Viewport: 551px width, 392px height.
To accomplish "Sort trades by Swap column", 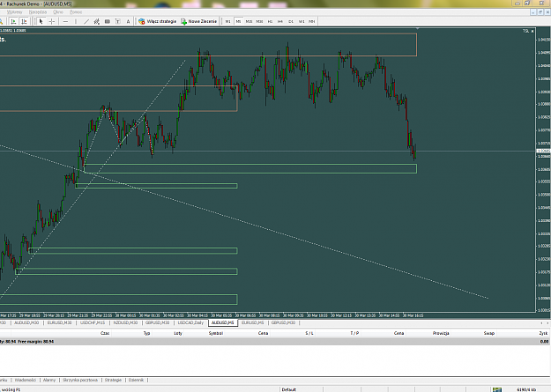I will click(488, 333).
